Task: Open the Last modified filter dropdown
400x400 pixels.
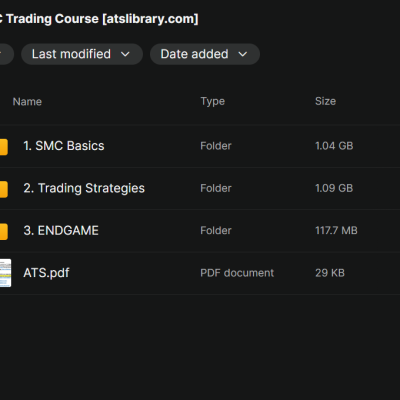Action: click(82, 54)
